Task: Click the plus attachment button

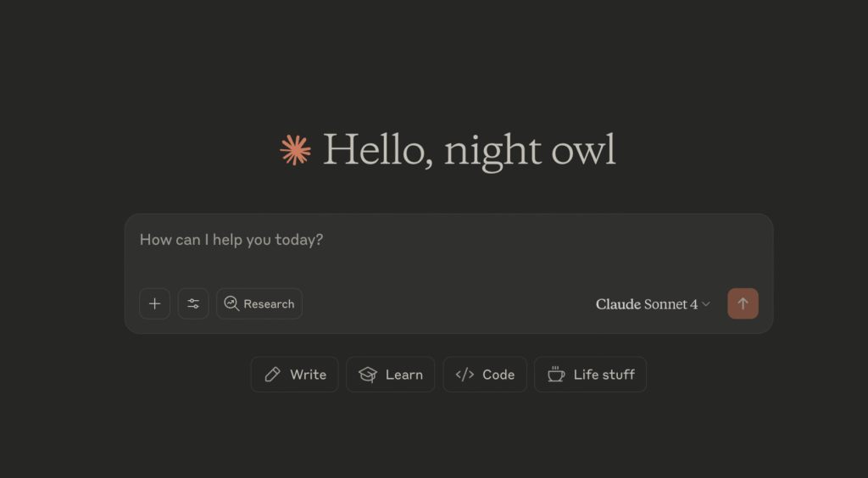Action: (154, 303)
